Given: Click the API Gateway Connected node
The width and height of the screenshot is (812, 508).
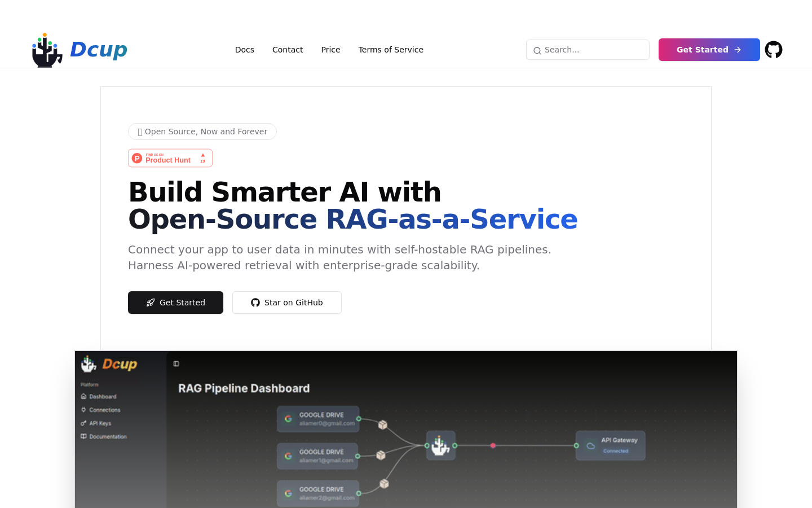Looking at the screenshot, I should (x=611, y=445).
